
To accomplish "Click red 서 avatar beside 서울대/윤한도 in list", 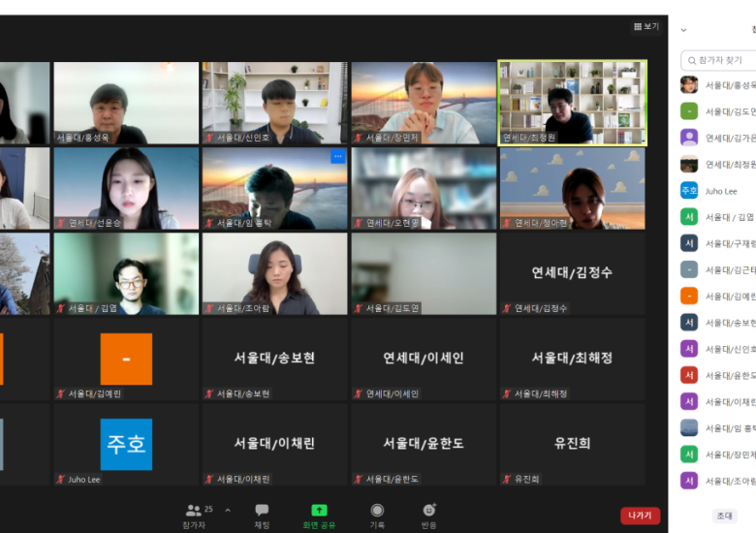I will coord(689,375).
